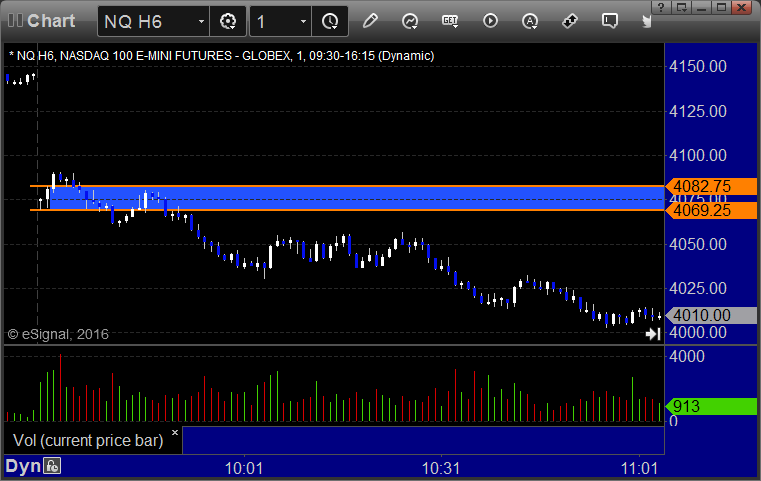
Task: Click the window pop-out options icon
Action: 681,7
